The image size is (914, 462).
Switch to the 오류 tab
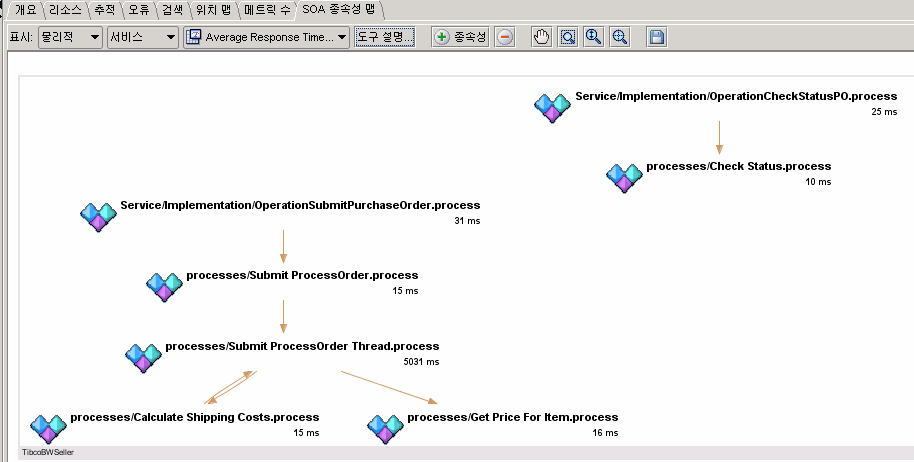(x=139, y=10)
